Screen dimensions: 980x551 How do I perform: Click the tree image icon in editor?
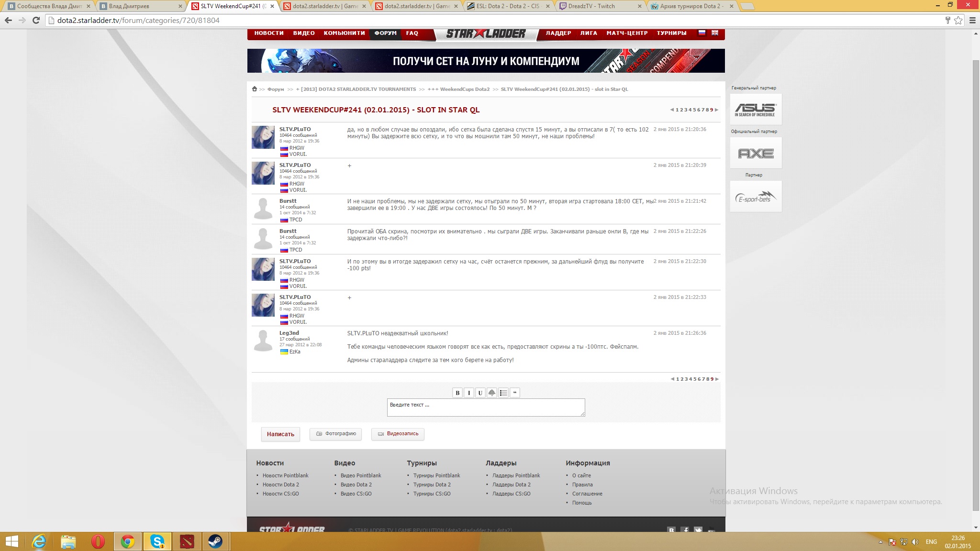(x=492, y=393)
